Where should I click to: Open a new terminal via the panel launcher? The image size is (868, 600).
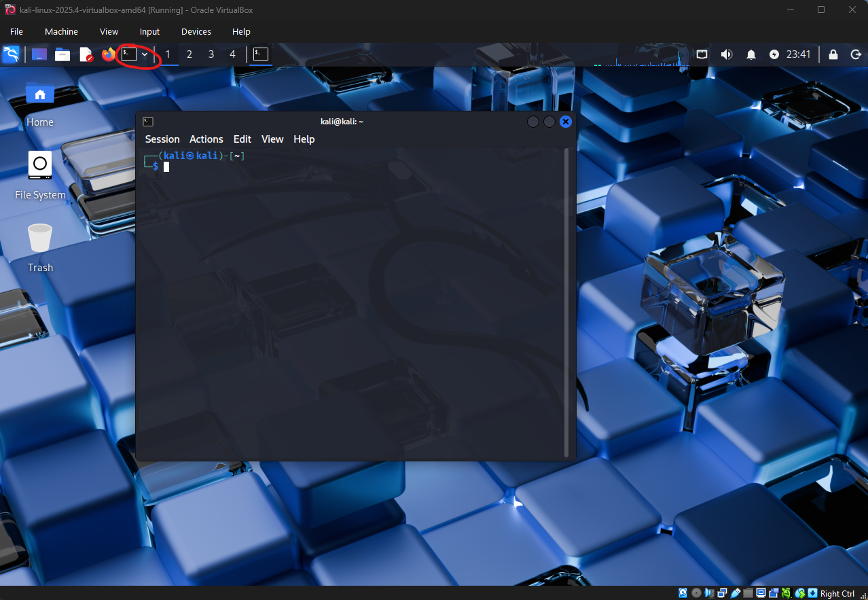click(x=128, y=54)
